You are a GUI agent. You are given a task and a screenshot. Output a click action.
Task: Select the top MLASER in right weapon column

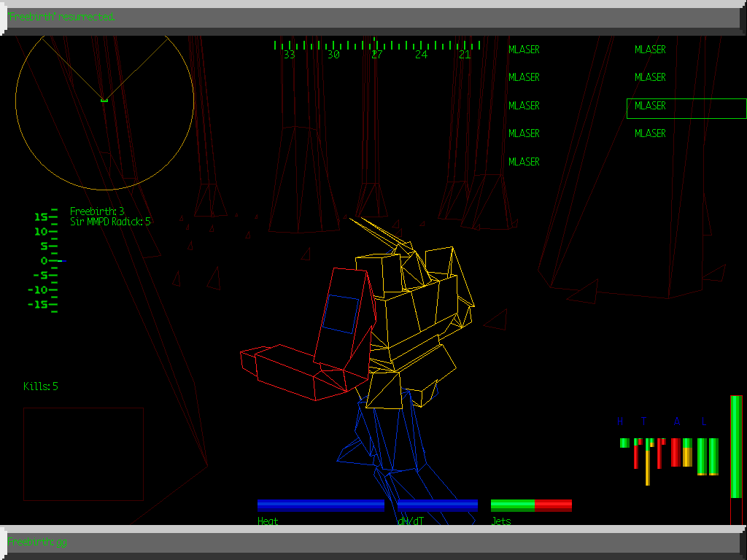(x=649, y=49)
